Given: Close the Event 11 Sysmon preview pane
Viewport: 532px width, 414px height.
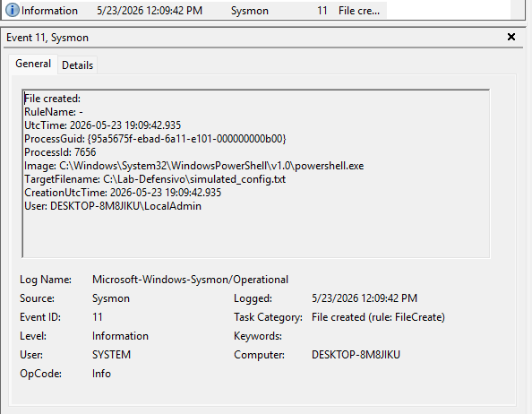Looking at the screenshot, I should point(511,37).
